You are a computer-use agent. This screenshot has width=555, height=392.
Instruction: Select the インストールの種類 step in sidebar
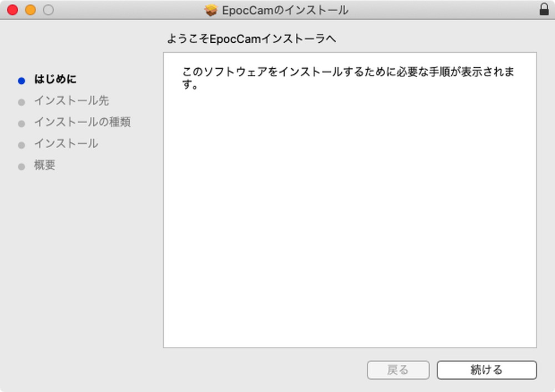[x=82, y=122]
